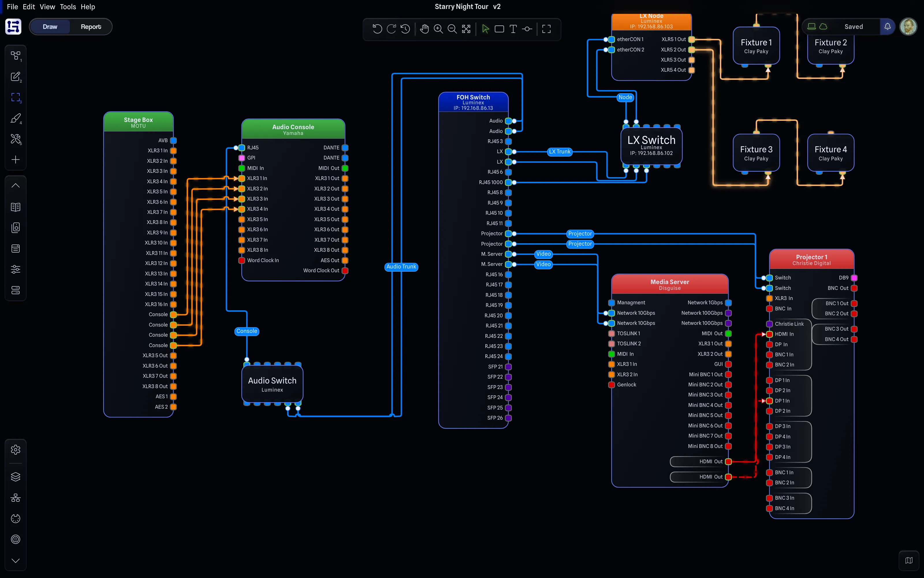Select the Fixture 1 Clay Paky block

coord(756,45)
